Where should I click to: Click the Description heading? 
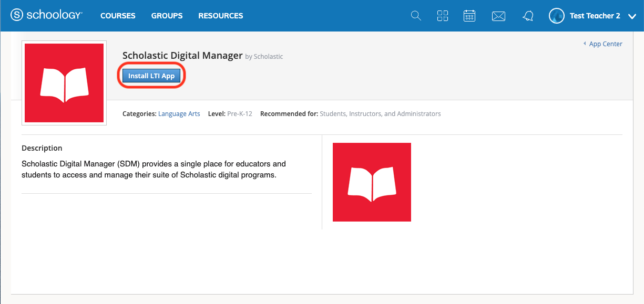[42, 148]
